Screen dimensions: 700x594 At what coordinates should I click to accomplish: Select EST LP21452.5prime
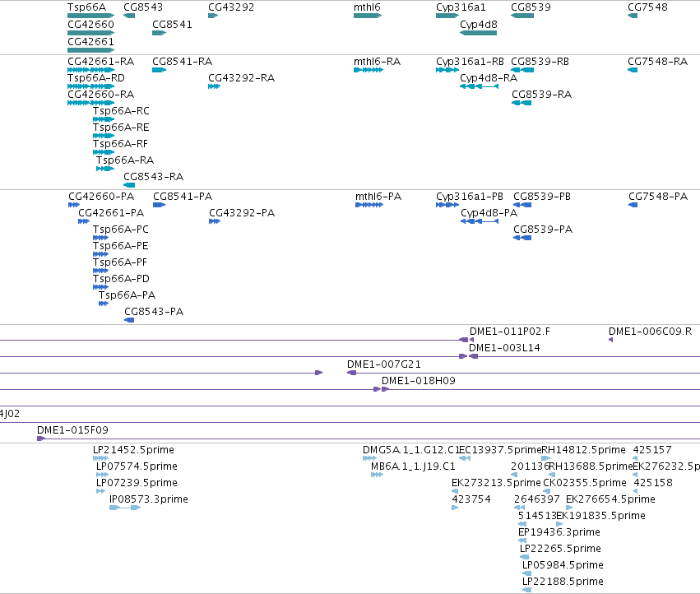(100, 458)
